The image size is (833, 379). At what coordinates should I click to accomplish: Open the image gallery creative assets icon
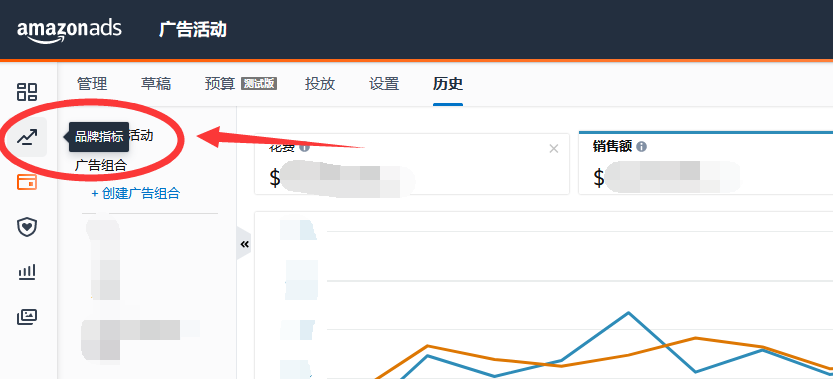[x=27, y=317]
